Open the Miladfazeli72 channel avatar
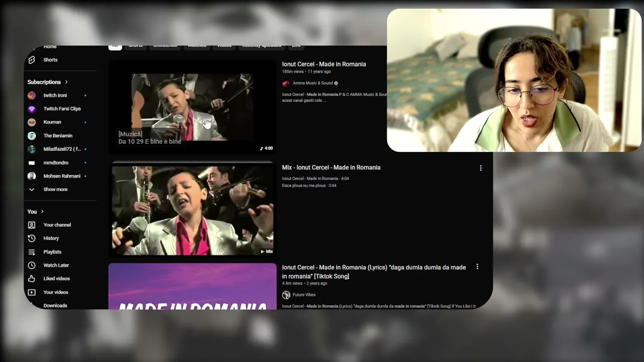The image size is (644, 362). click(32, 149)
